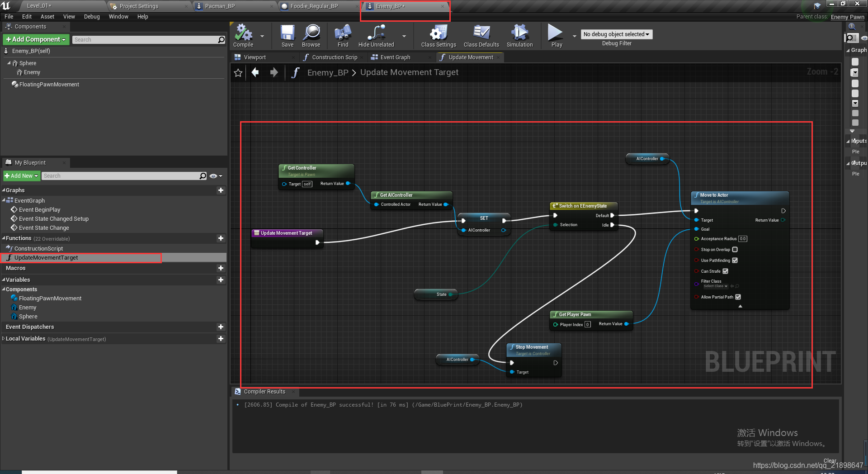Open Hide Unrelated options arrow
868x474 pixels.
coord(404,36)
